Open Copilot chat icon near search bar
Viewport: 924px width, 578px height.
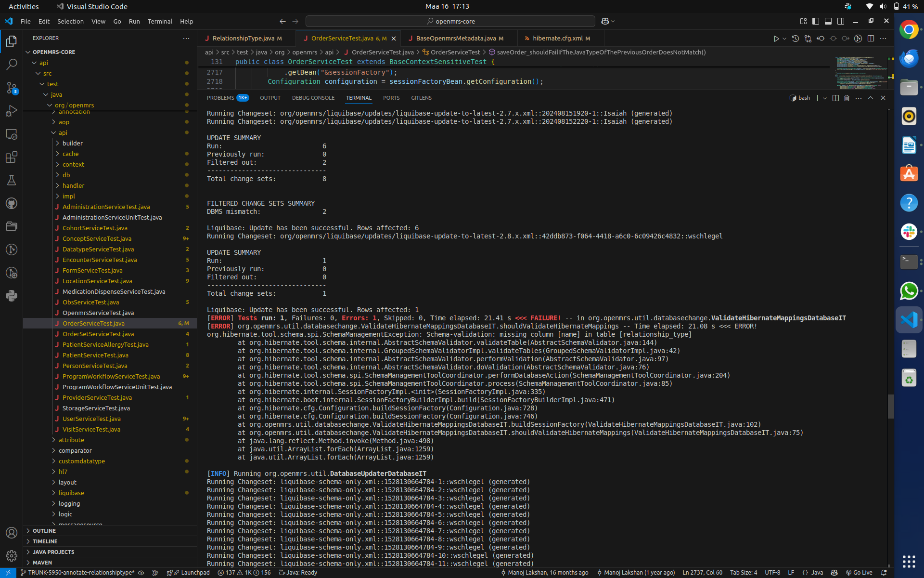coord(605,21)
